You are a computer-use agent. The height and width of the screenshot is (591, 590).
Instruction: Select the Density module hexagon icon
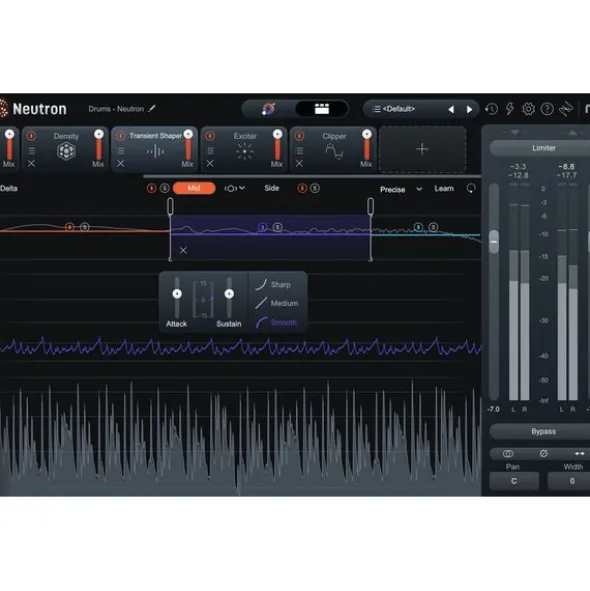[66, 152]
